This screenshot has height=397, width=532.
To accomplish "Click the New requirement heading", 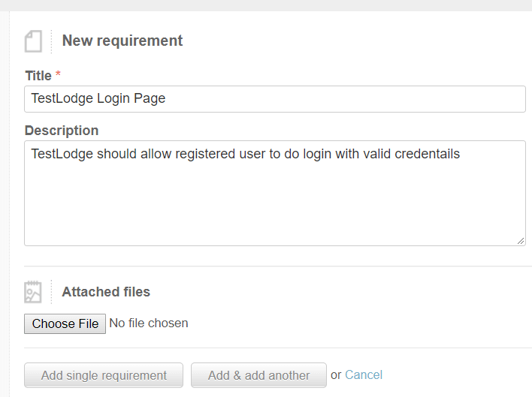I will (x=122, y=41).
